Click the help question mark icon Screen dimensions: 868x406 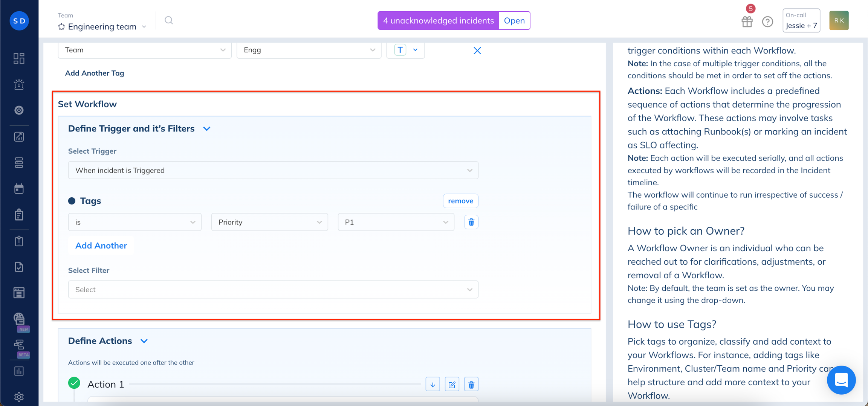[x=767, y=22]
